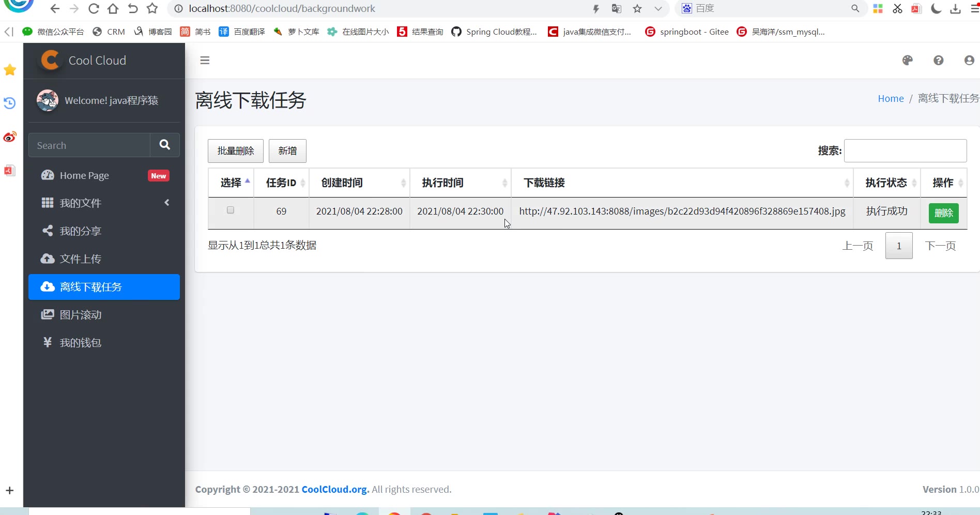This screenshot has width=980, height=515.
Task: Expand the address bar dropdown arrow
Action: point(658,9)
